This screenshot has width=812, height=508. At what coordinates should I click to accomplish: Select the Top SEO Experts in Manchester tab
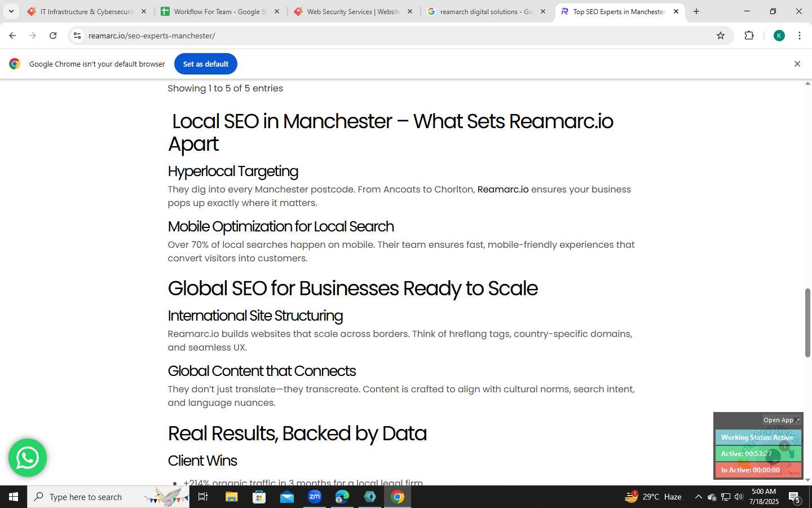click(619, 11)
